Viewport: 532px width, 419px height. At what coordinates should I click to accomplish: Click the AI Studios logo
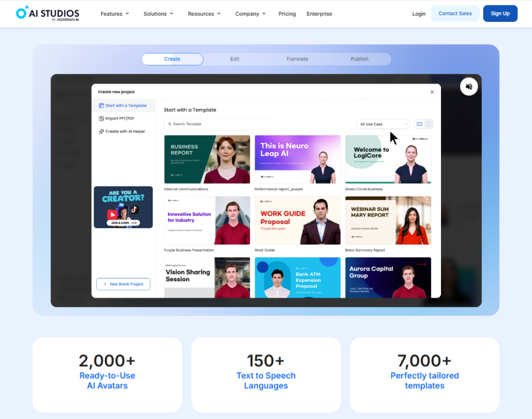click(x=47, y=14)
